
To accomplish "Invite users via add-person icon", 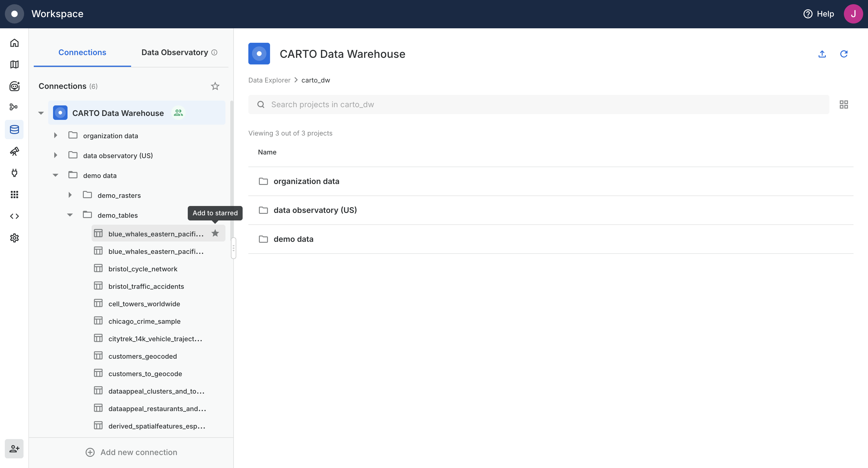I will point(14,448).
